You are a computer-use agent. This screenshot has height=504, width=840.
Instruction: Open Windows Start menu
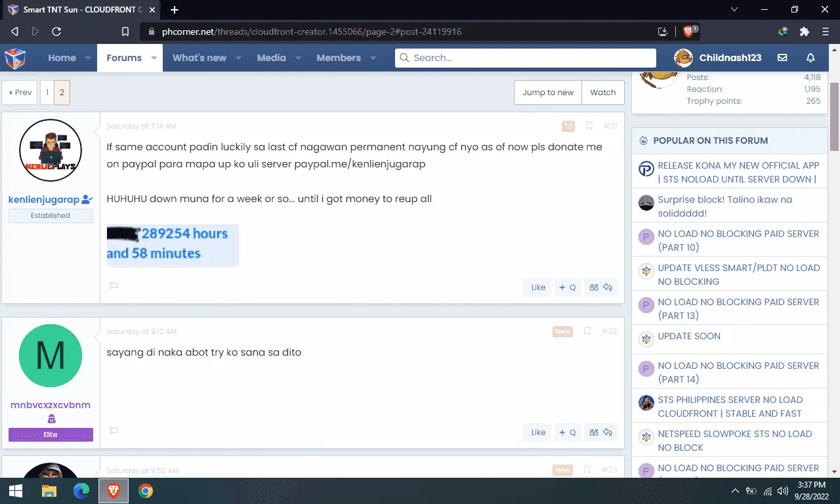(16, 491)
